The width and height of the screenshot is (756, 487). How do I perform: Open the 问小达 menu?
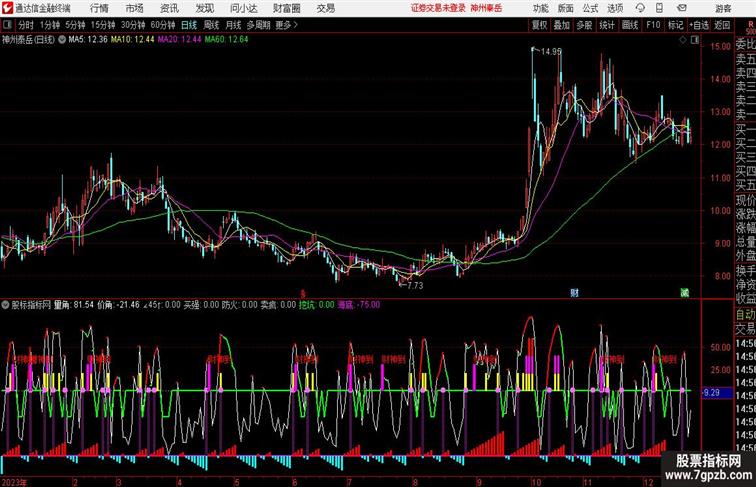(243, 8)
